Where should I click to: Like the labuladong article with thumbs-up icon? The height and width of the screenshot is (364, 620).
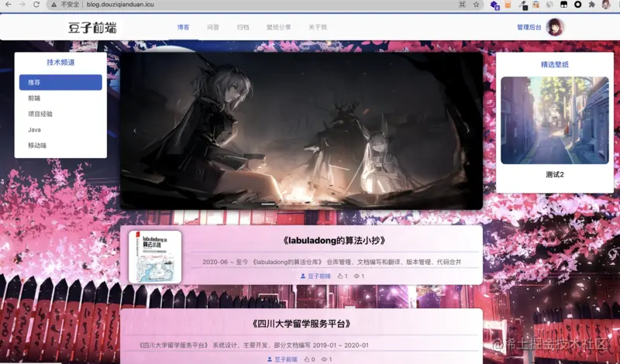[340, 276]
